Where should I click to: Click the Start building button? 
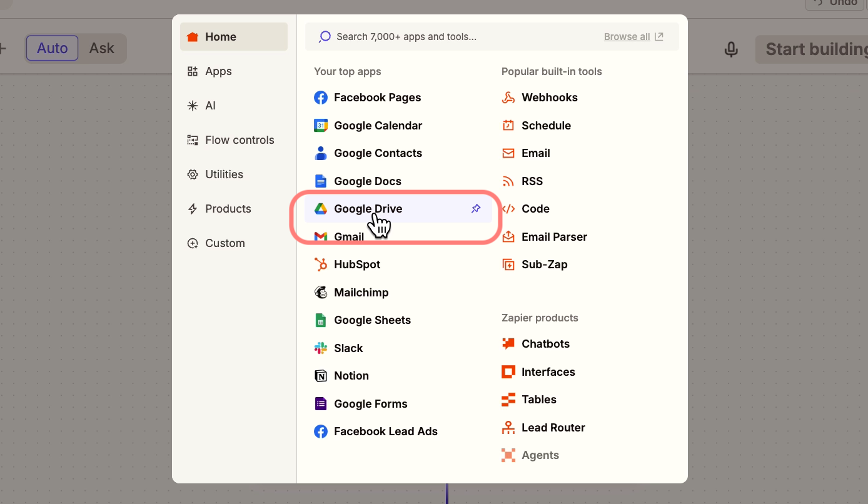pos(813,49)
